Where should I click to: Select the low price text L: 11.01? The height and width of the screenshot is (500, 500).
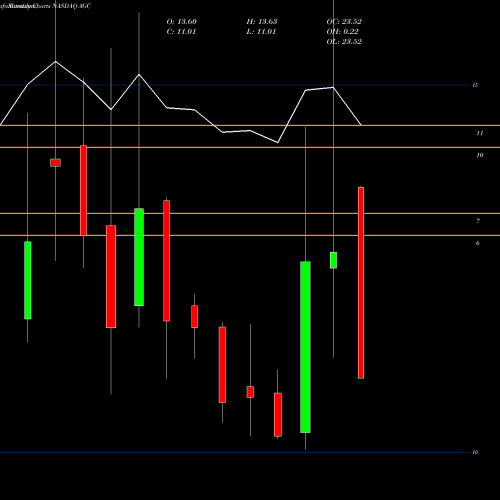click(x=261, y=32)
